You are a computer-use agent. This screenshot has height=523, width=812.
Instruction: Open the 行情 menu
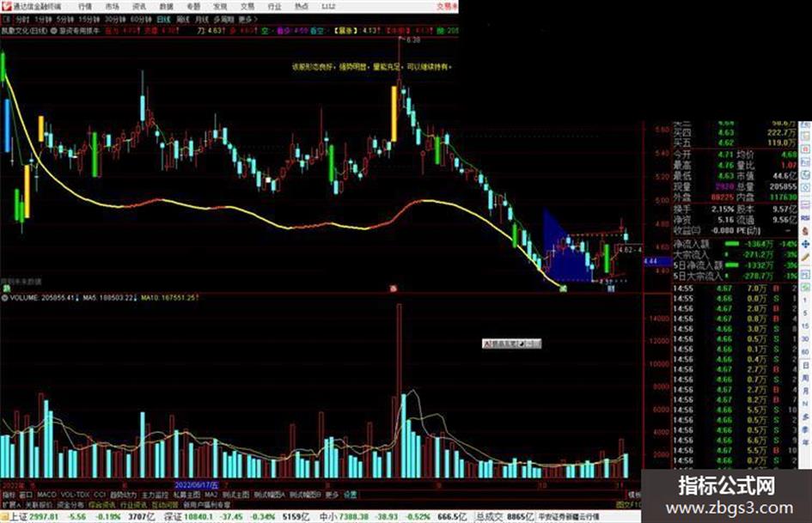(x=85, y=6)
